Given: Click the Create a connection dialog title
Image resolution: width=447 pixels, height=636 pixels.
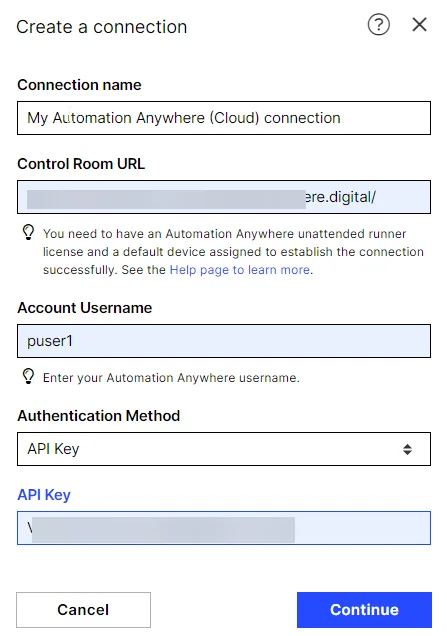Looking at the screenshot, I should point(101,27).
